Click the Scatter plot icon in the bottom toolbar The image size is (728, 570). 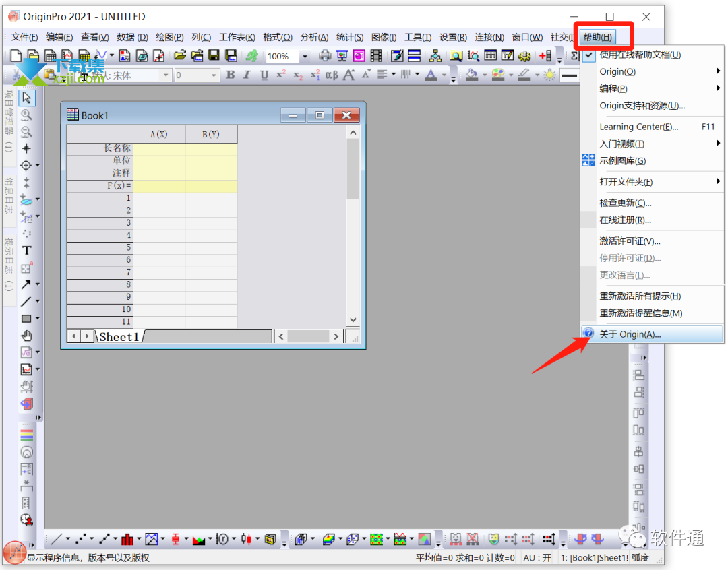81,539
